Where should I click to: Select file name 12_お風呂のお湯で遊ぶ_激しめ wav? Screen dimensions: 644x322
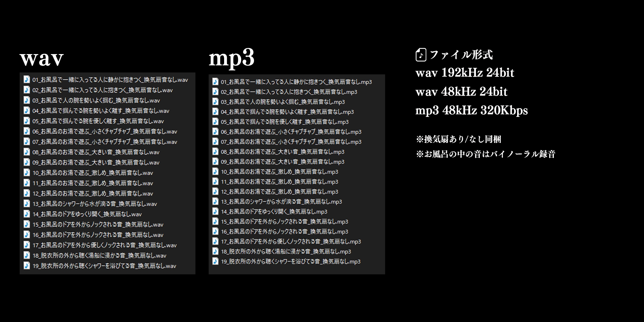point(93,193)
